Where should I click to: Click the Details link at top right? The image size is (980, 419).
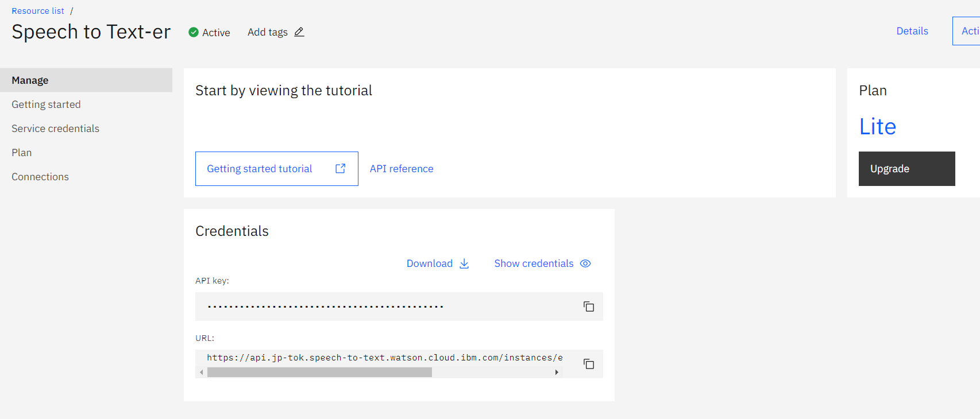(x=912, y=31)
